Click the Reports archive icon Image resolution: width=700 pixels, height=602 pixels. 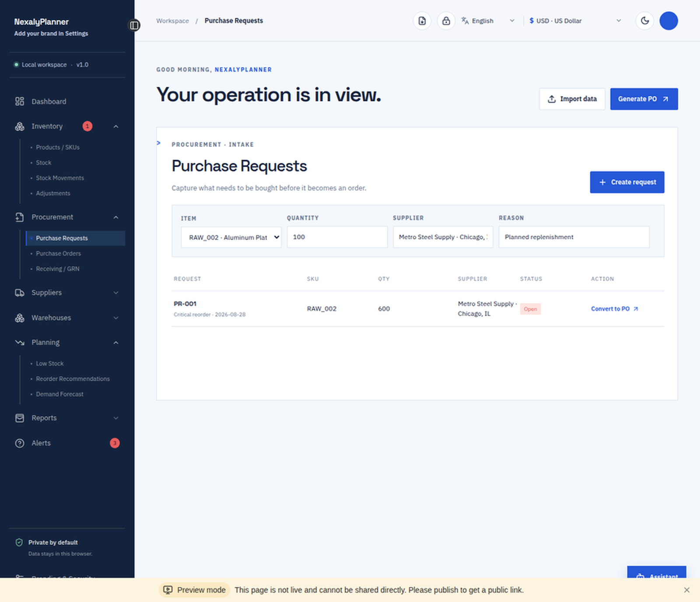(20, 418)
